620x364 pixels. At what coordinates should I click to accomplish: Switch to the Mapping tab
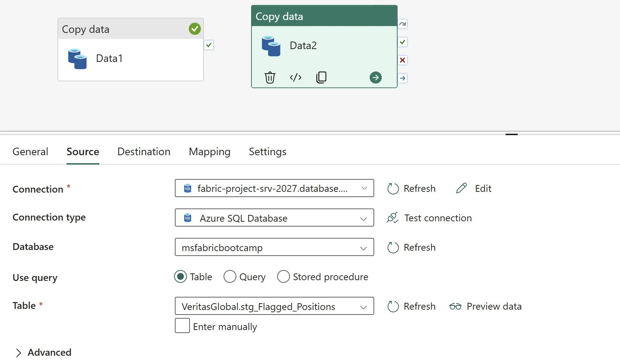coord(210,151)
